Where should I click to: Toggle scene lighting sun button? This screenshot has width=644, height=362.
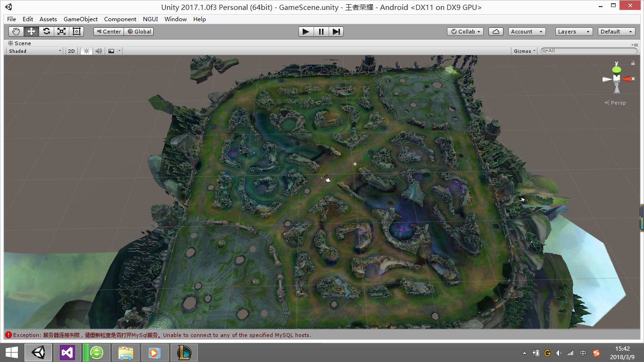(86, 51)
